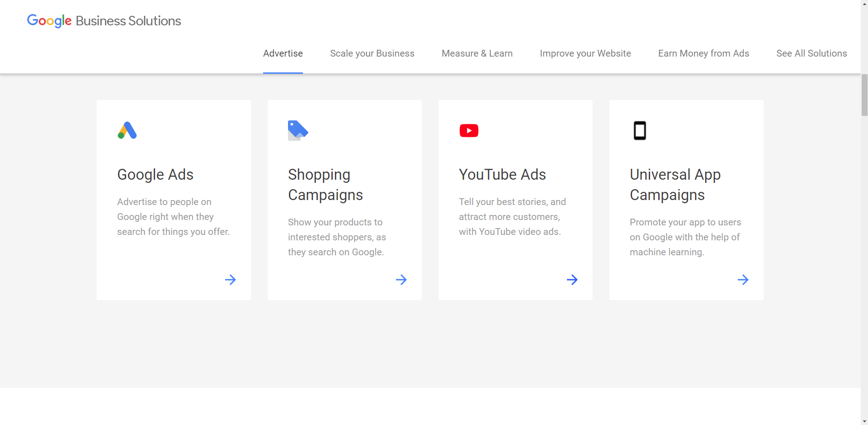Click the Google Ads heading
Screen dimensions: 868x425
[155, 175]
